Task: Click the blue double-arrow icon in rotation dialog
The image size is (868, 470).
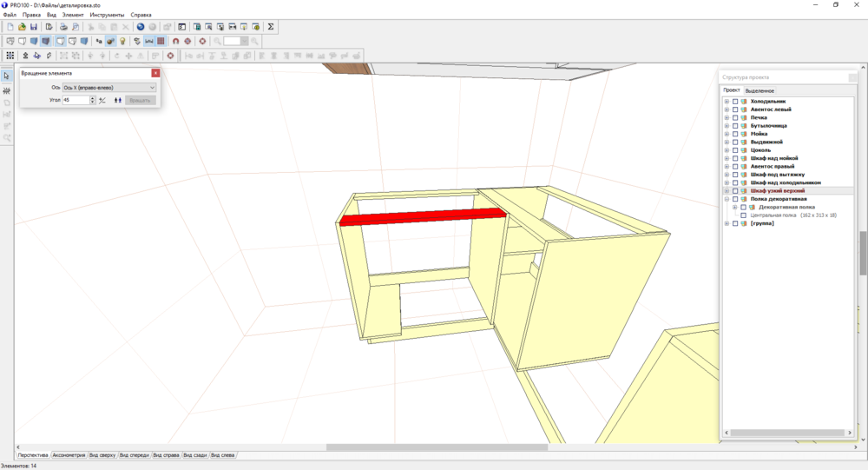Action: [x=117, y=100]
